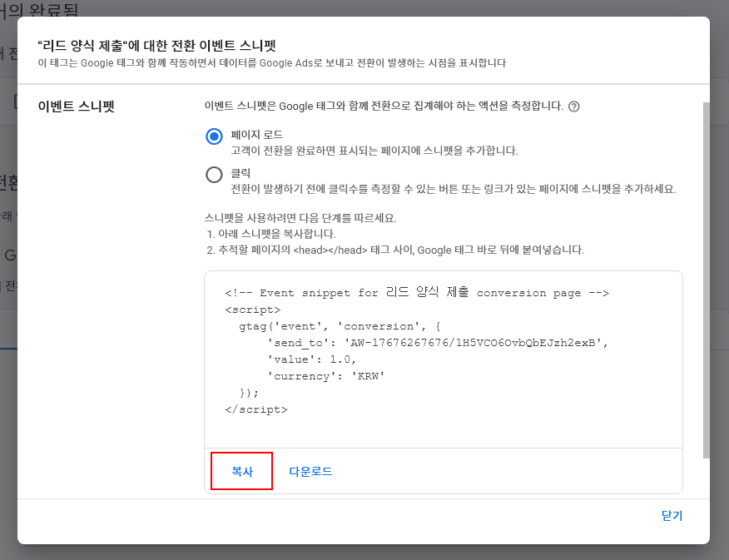Click step 1 instruction 아래 스니펫을 복사합니다
Screen dimensions: 729x560
(270, 234)
